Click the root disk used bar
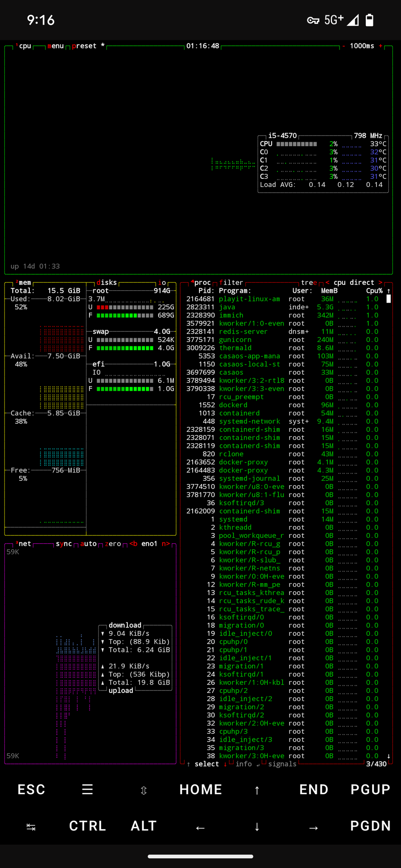Viewport: 401px width, 868px height. click(125, 307)
